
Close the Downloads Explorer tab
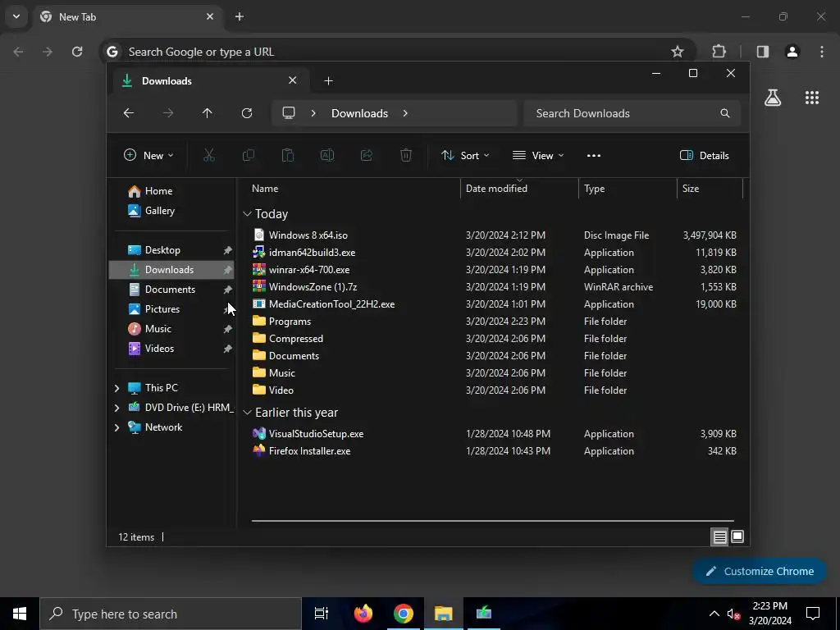[293, 80]
